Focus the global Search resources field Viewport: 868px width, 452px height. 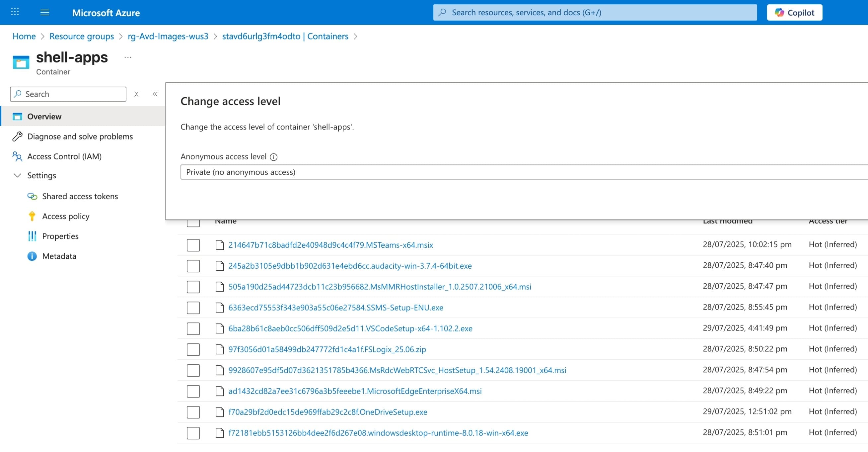pyautogui.click(x=595, y=13)
